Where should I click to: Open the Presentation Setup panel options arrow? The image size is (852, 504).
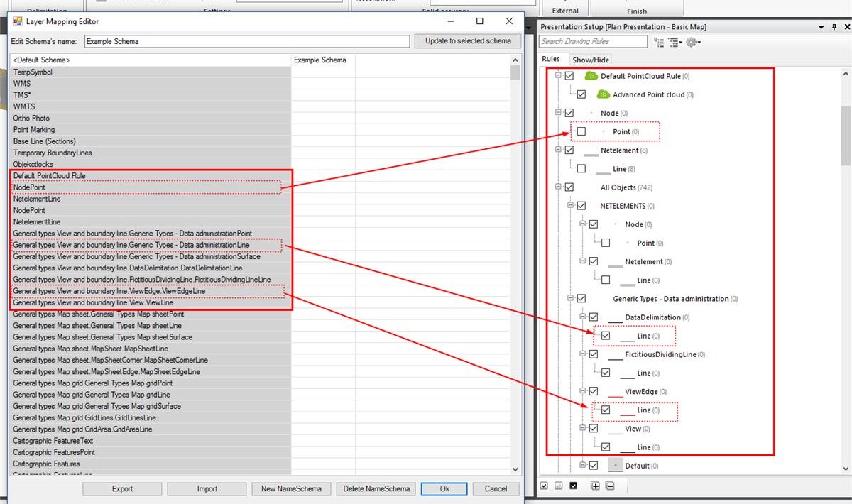coord(821,27)
